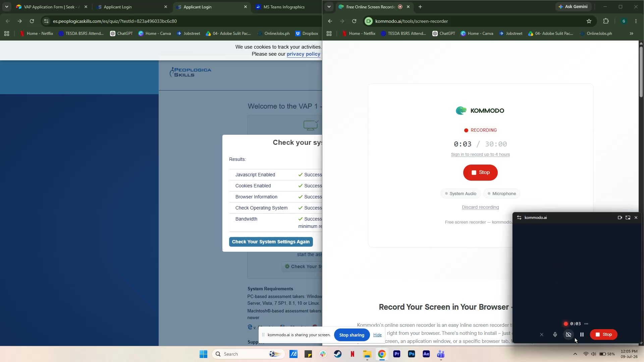
Task: Open Adobe After Effects from the taskbar
Action: 426,354
